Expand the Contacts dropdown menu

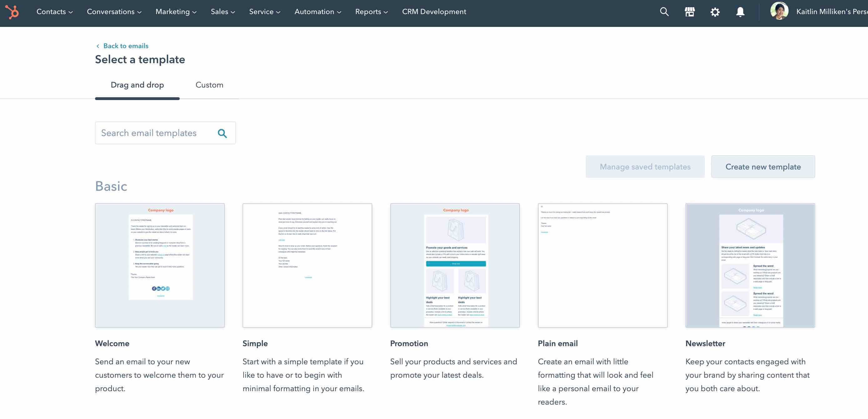pos(54,12)
